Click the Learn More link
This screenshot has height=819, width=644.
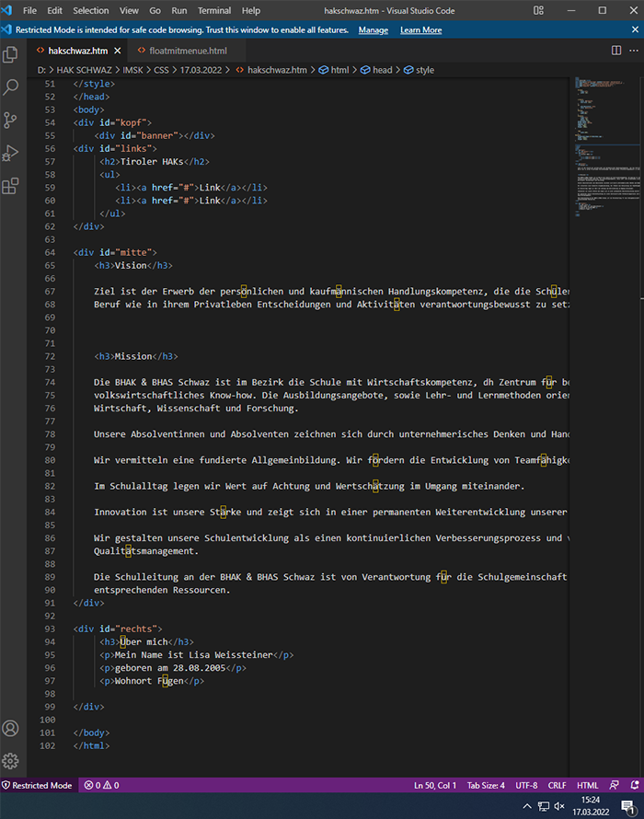tap(420, 29)
